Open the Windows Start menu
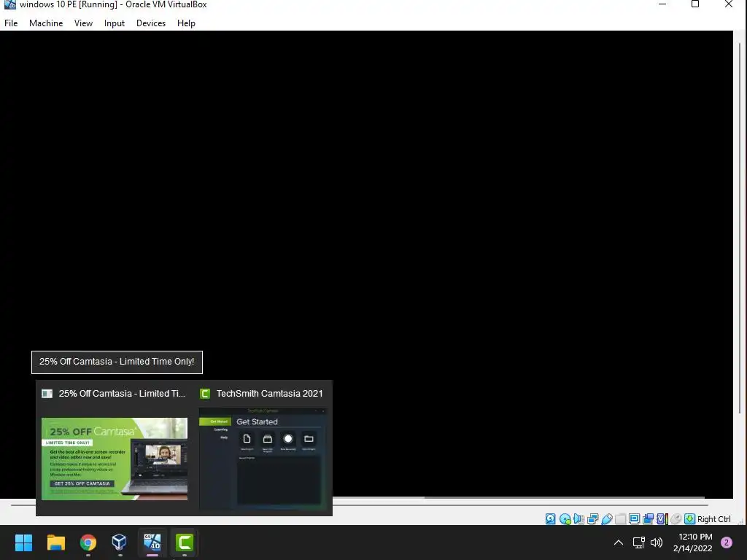The width and height of the screenshot is (747, 560). coord(23,542)
